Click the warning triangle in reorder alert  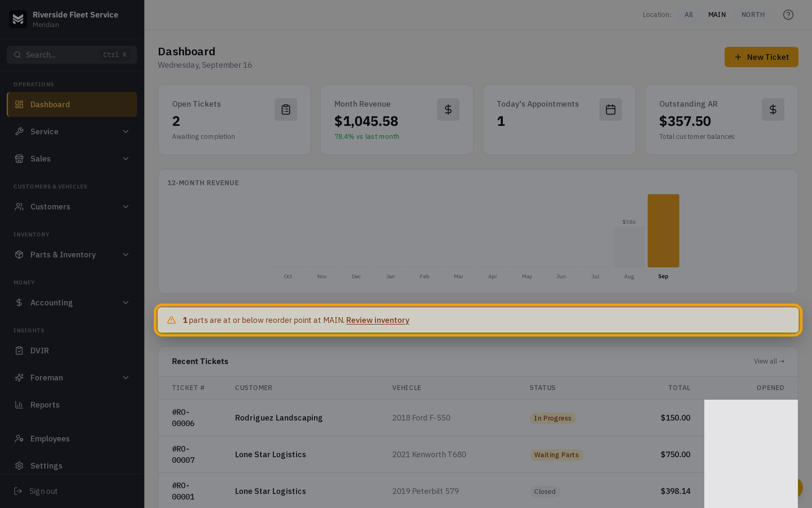click(171, 320)
